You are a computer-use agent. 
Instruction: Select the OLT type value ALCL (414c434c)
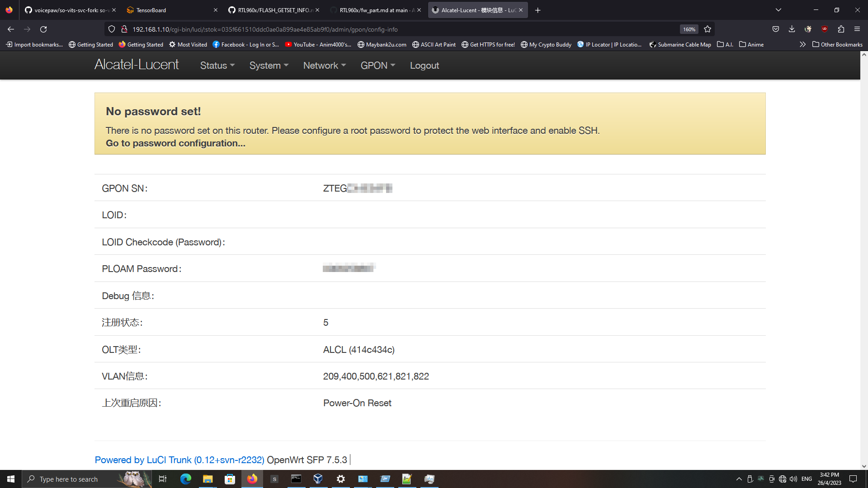point(359,350)
